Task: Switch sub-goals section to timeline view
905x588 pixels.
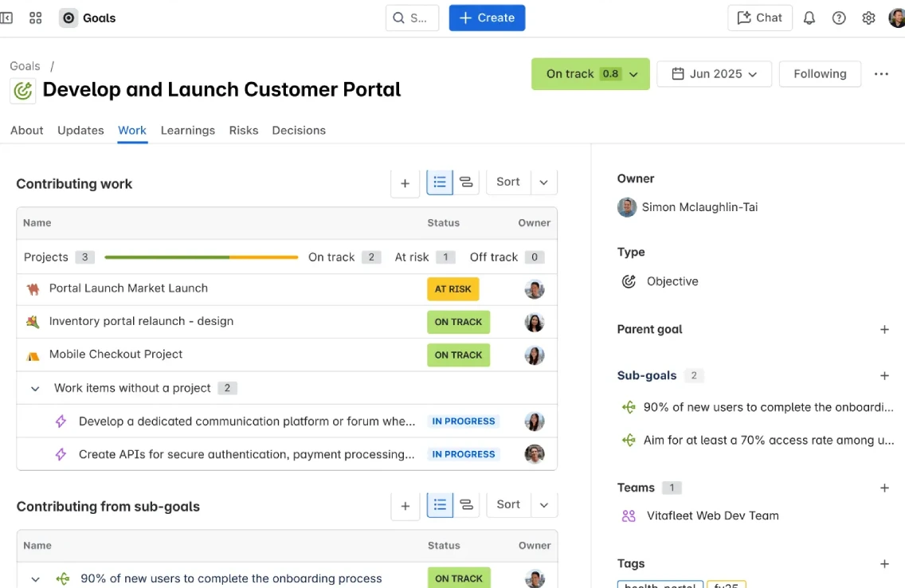Action: tap(466, 505)
